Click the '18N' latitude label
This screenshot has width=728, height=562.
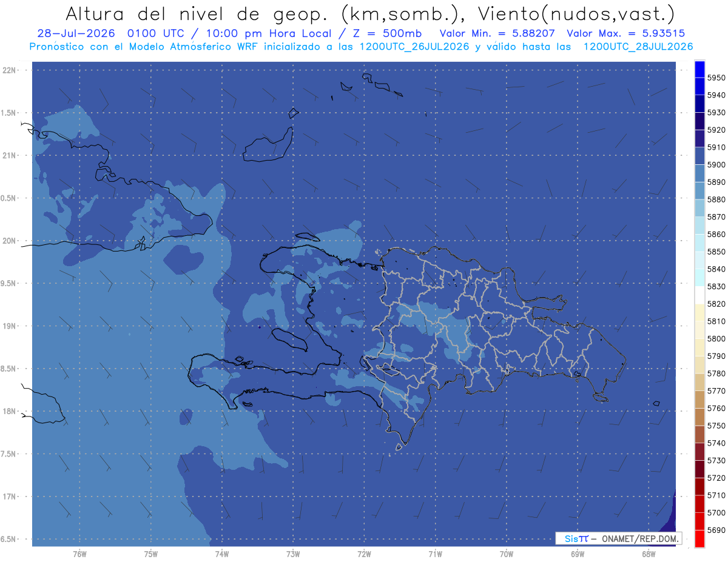coord(8,411)
